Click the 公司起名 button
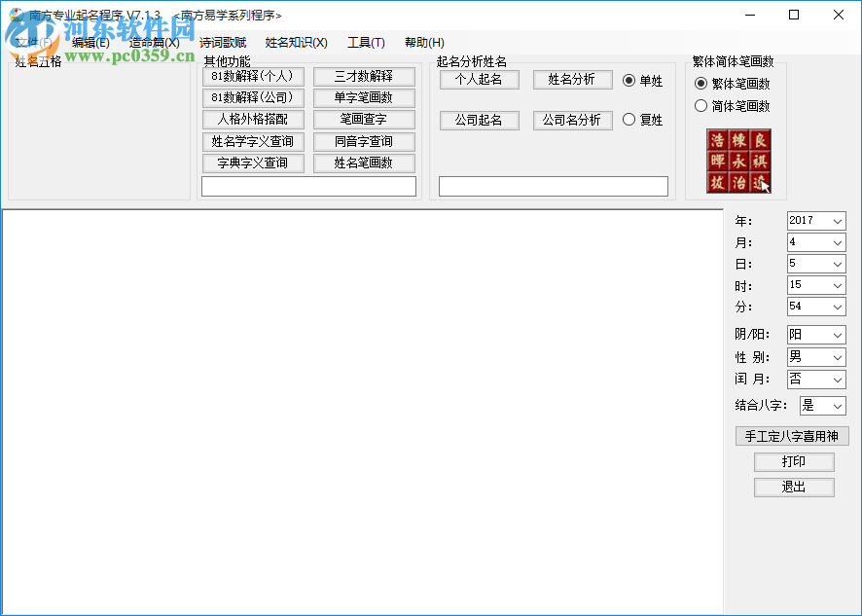This screenshot has width=862, height=616. tap(479, 120)
